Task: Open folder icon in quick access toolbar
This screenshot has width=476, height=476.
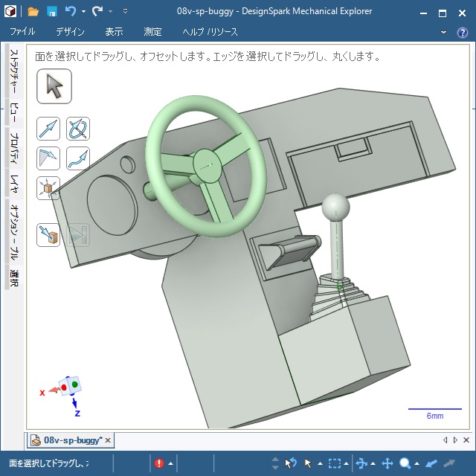Action: click(33, 12)
